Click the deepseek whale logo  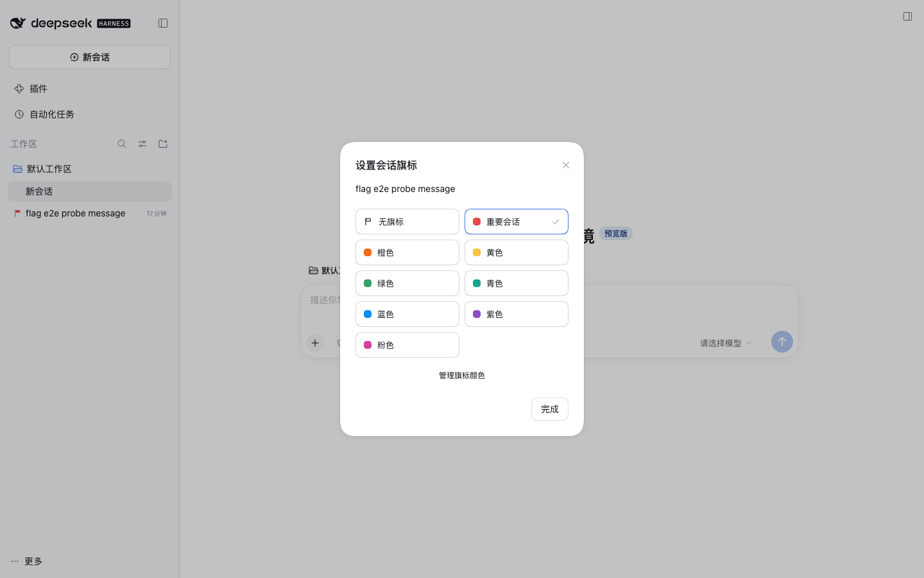pos(18,23)
